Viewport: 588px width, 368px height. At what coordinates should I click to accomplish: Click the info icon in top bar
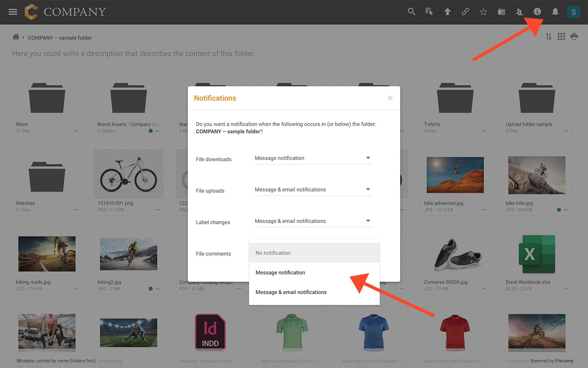(x=537, y=12)
